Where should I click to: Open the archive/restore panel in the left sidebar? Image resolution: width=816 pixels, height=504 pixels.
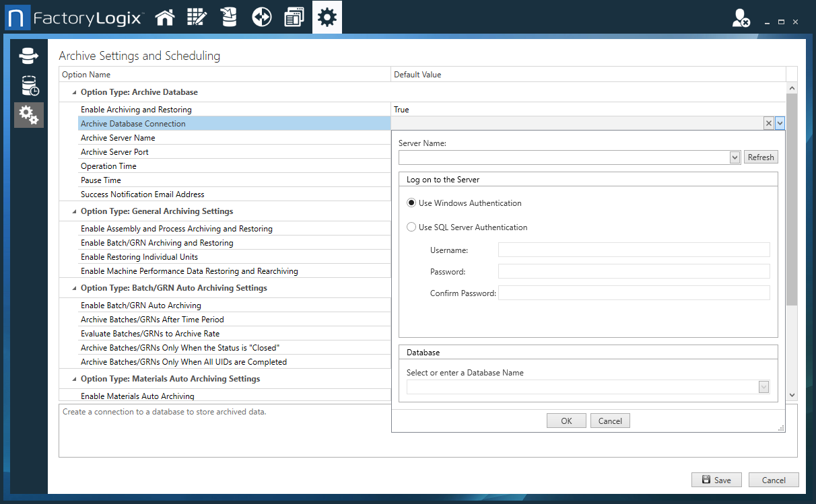(28, 56)
